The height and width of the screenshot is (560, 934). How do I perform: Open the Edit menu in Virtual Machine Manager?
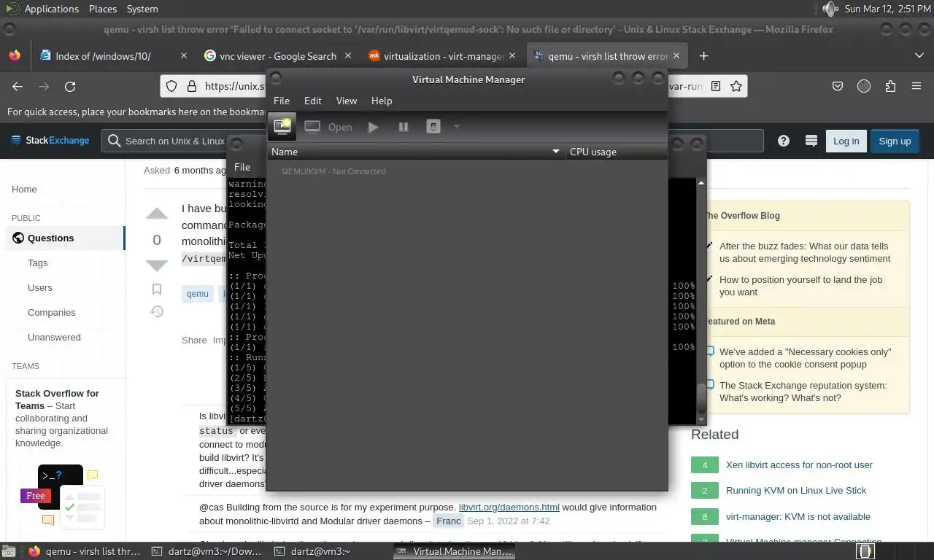(x=312, y=101)
